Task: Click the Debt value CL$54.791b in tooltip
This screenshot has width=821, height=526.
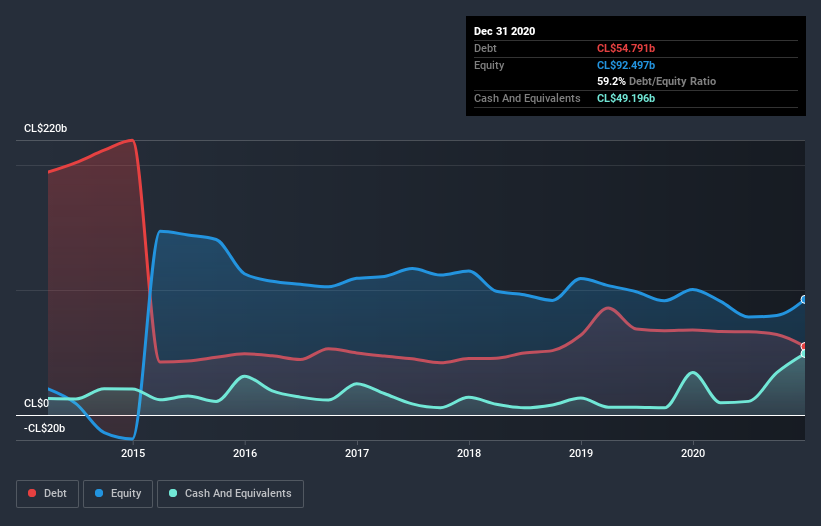Action: 626,49
